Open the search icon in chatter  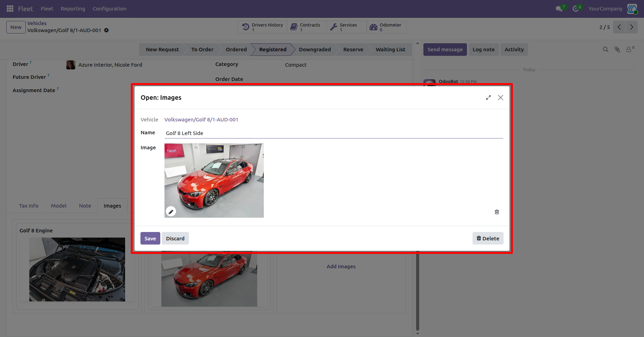pyautogui.click(x=606, y=50)
